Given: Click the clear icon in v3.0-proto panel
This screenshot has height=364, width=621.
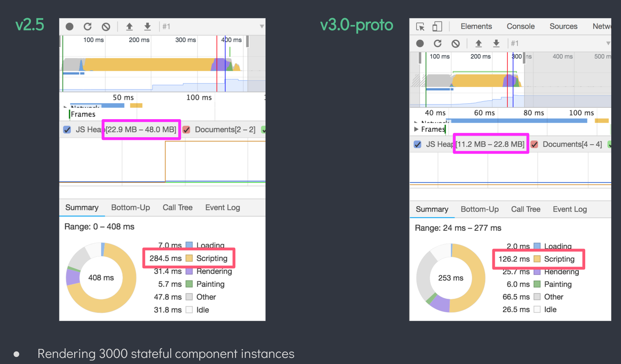Looking at the screenshot, I should coord(456,43).
